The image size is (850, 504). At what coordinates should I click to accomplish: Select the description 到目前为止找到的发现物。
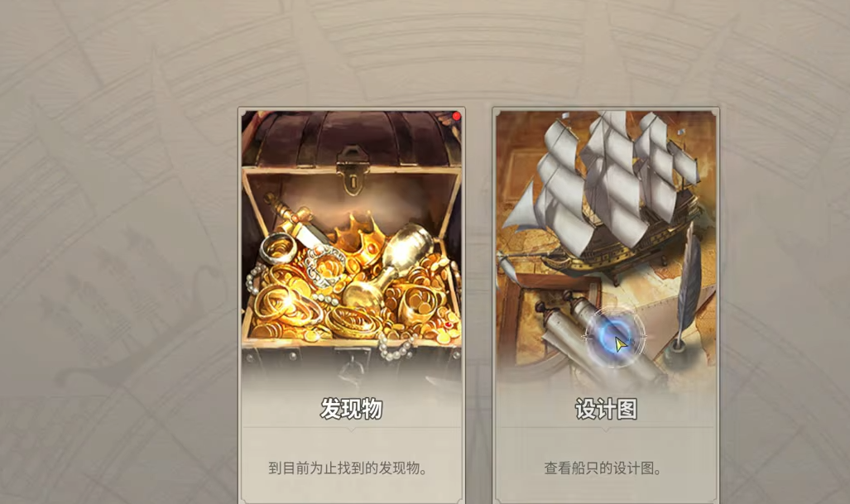point(348,468)
